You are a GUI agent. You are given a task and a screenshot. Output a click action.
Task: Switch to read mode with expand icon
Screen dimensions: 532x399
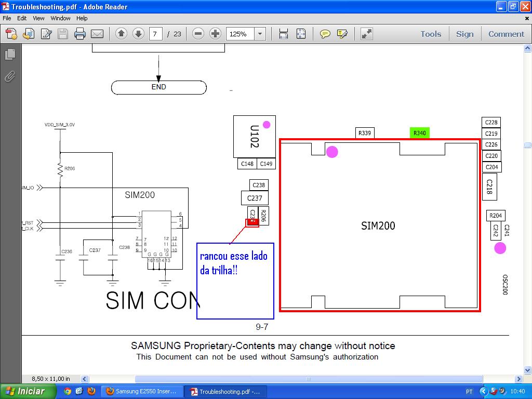367,34
